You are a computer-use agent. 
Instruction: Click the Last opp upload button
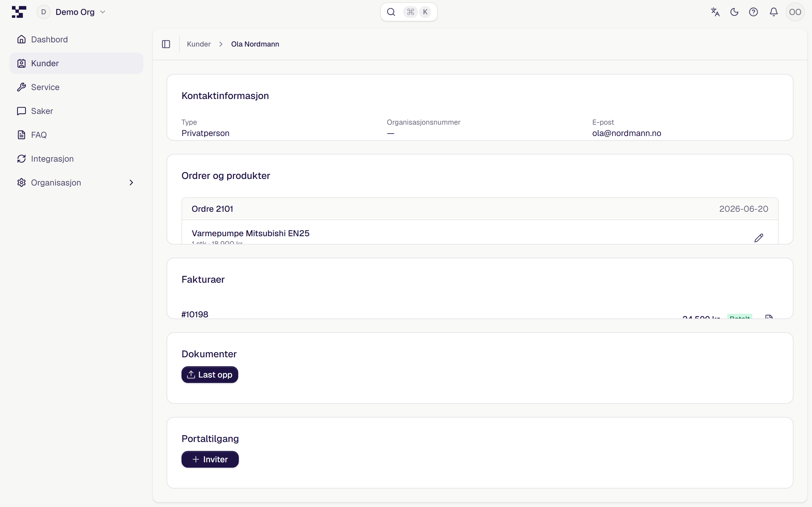(x=210, y=375)
